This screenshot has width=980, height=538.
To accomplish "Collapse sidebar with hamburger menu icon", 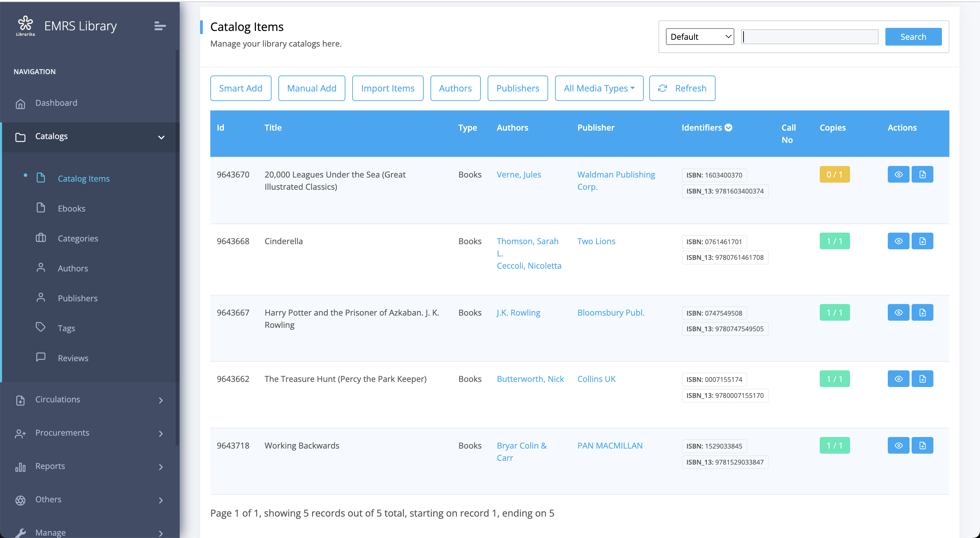I will point(160,26).
